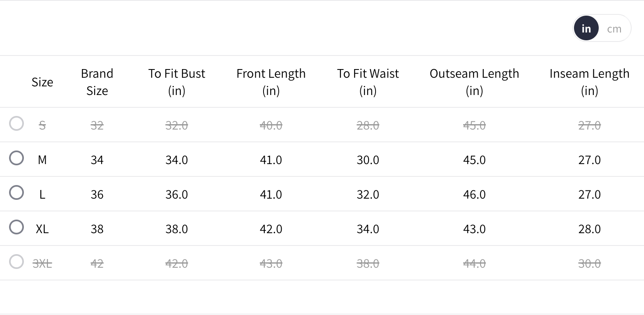Click the Brand Size column header

coord(97,82)
